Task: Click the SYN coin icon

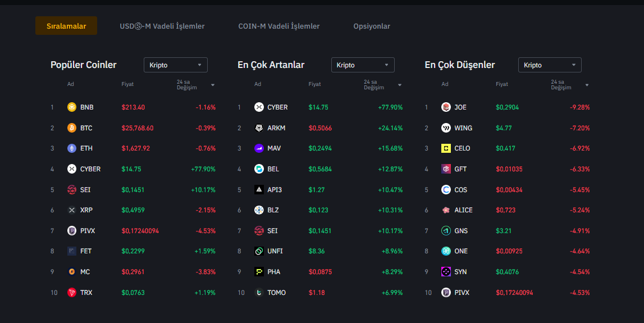Action: pos(446,272)
